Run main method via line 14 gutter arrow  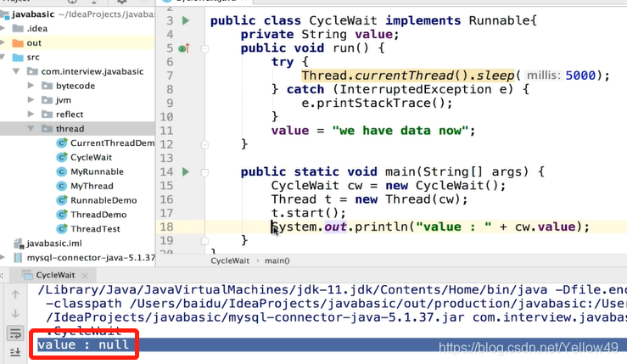[x=186, y=171]
